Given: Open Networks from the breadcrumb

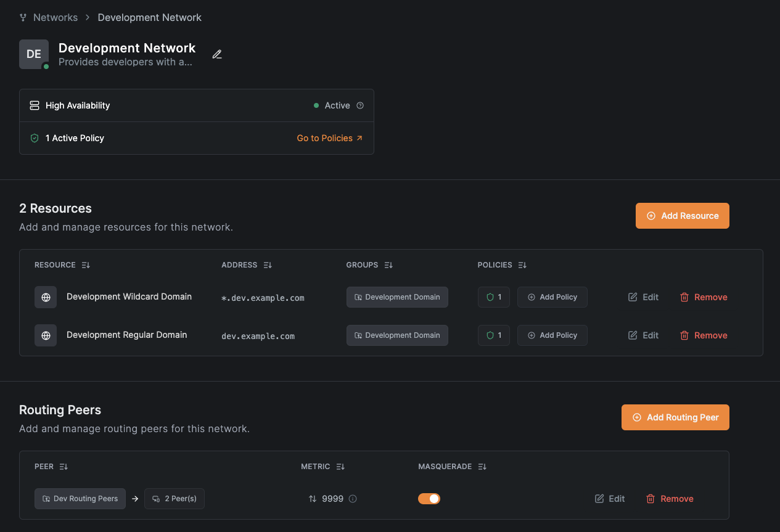Looking at the screenshot, I should coord(55,17).
